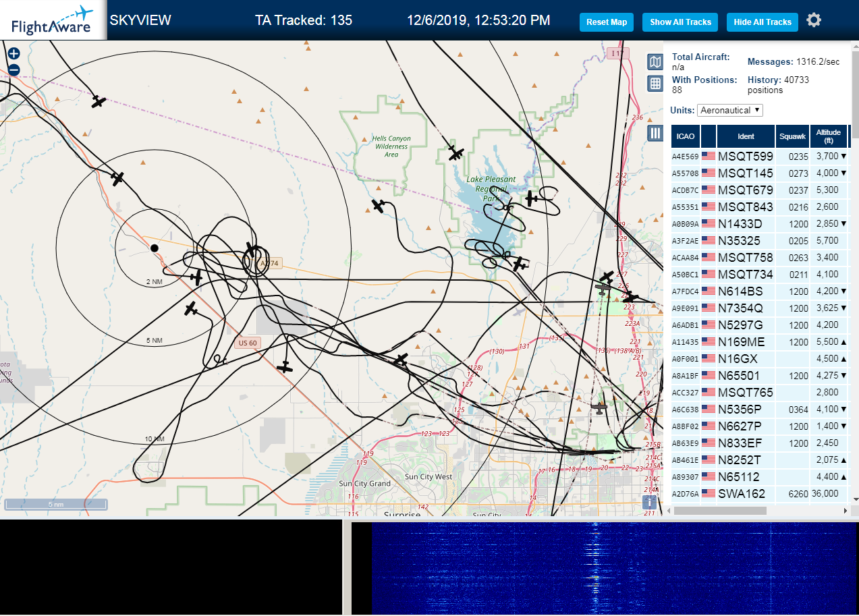Select the N6627P aircraft row
The width and height of the screenshot is (859, 616).
759,426
